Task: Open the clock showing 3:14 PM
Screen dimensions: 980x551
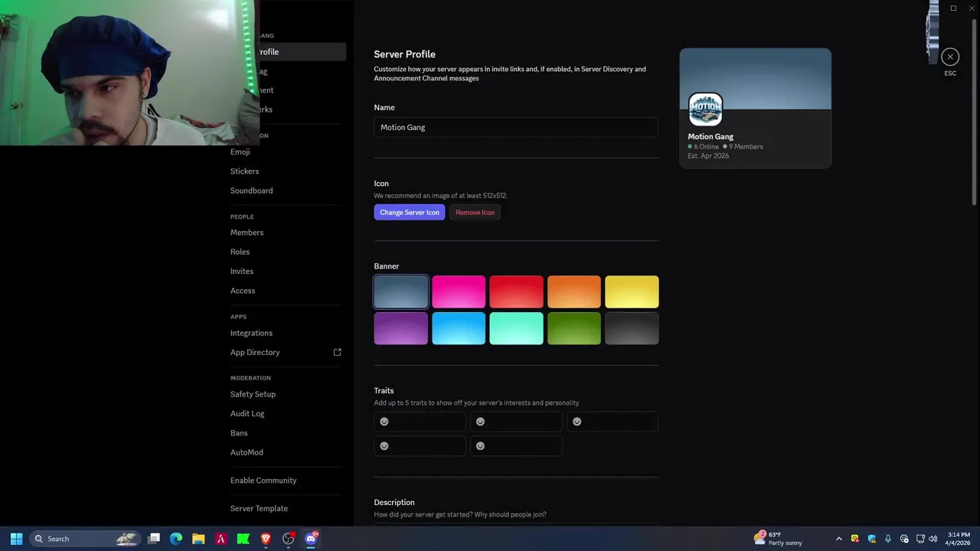Action: (958, 539)
